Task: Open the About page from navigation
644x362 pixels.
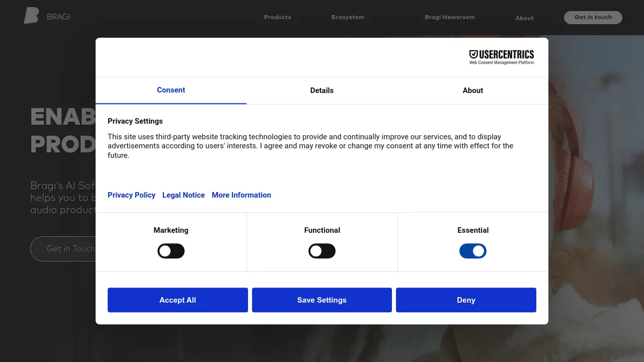Action: coord(524,18)
